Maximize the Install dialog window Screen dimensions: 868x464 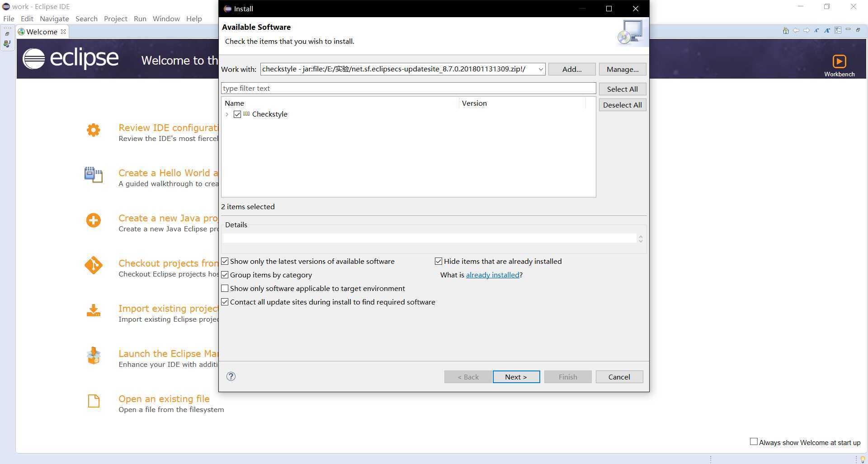click(x=609, y=9)
